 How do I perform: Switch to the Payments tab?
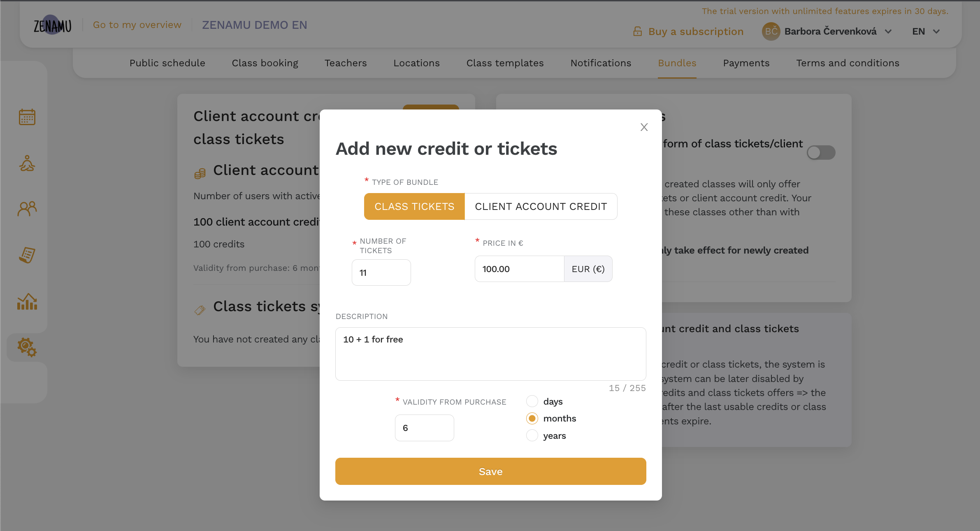[x=746, y=63]
